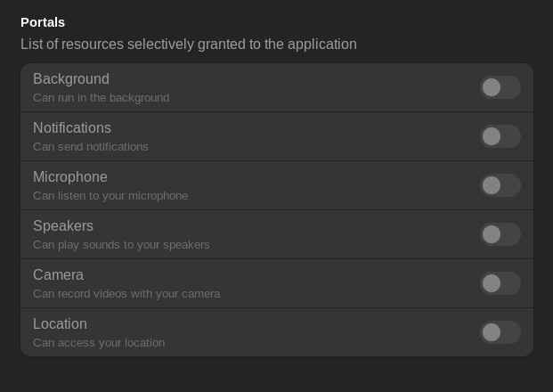Turn on the Microphone switch

click(500, 185)
